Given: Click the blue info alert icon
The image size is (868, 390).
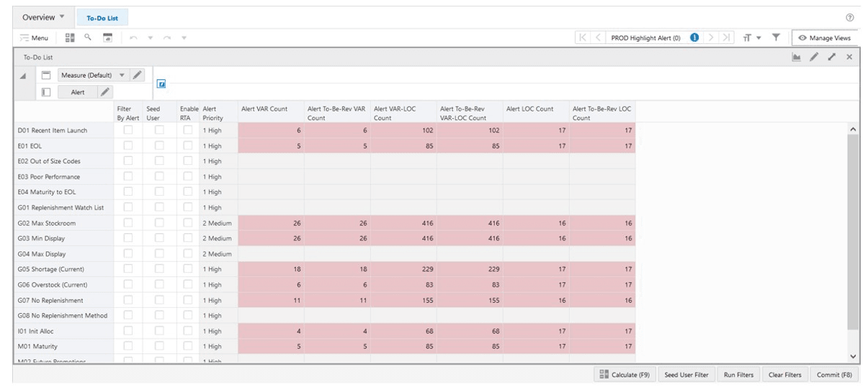Looking at the screenshot, I should (x=695, y=37).
